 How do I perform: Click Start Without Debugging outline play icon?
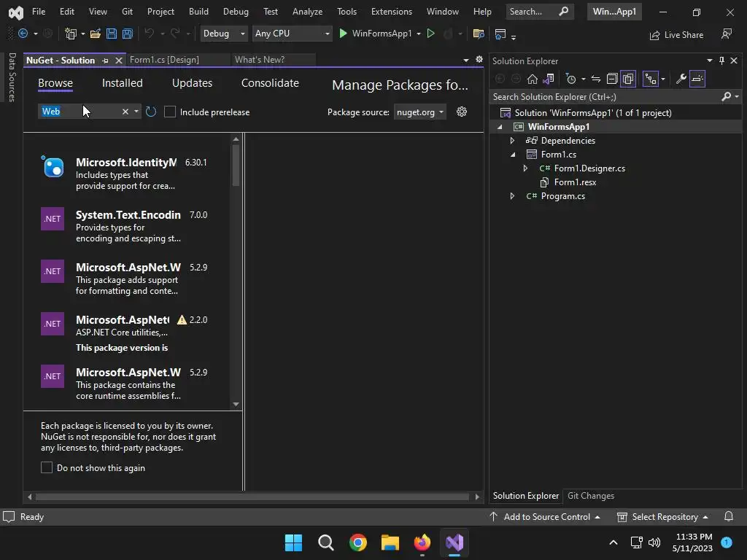click(x=430, y=34)
